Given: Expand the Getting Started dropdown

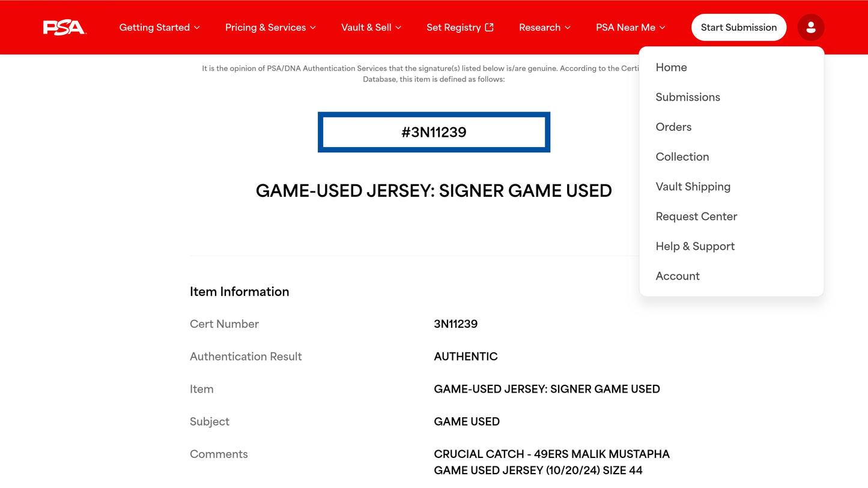Looking at the screenshot, I should tap(159, 28).
